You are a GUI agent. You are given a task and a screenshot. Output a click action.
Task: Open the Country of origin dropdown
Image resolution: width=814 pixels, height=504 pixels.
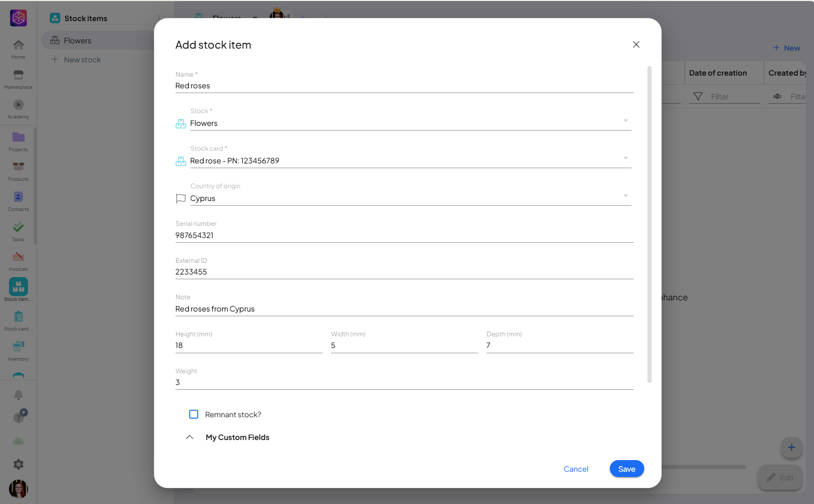(407, 198)
